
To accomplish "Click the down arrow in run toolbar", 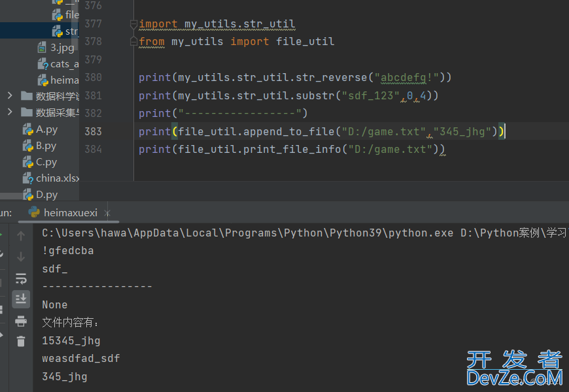I will tap(21, 257).
